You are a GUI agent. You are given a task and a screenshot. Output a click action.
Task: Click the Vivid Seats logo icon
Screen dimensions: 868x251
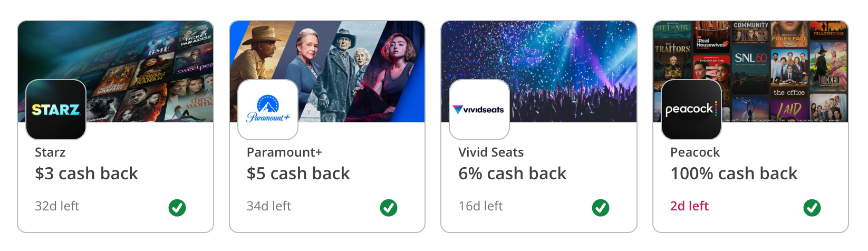click(x=479, y=110)
